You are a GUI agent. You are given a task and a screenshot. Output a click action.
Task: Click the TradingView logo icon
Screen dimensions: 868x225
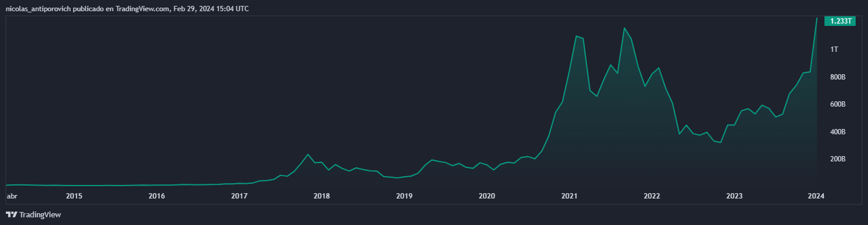click(x=11, y=215)
